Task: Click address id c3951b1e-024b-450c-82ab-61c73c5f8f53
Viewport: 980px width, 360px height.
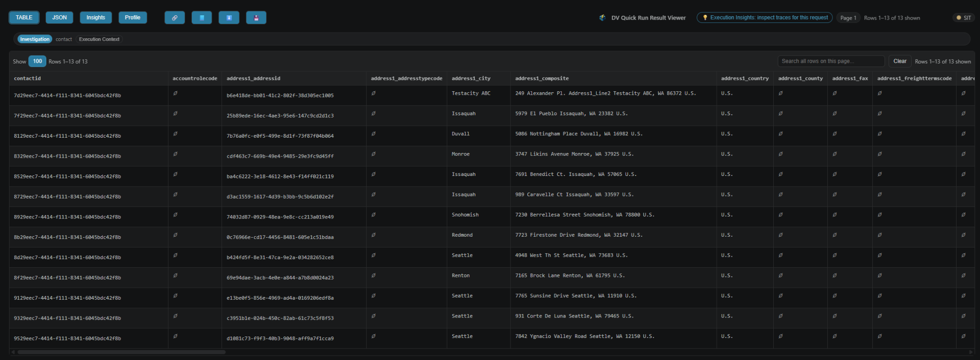Action: click(280, 318)
